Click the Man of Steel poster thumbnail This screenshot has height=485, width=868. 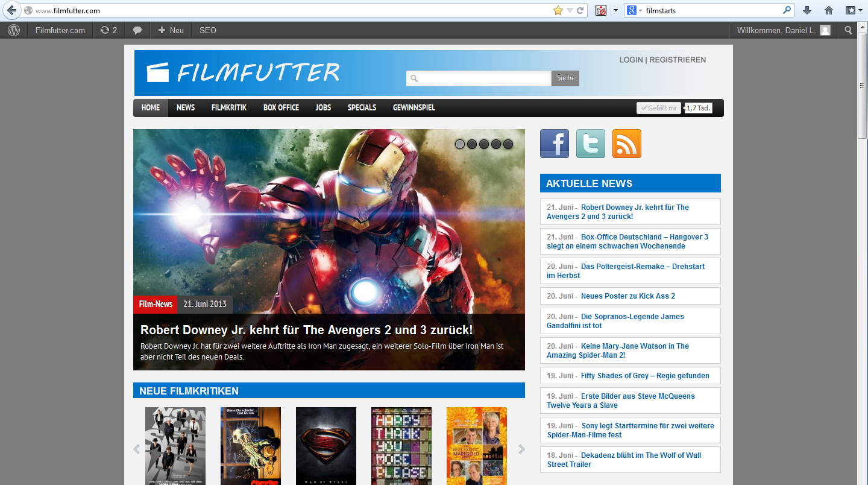coord(325,445)
